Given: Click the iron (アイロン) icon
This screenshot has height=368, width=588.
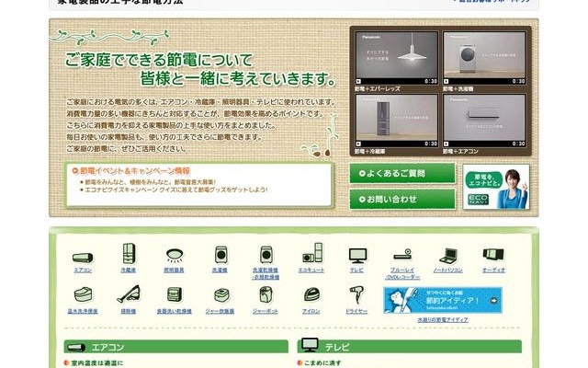Looking at the screenshot, I should (311, 294).
